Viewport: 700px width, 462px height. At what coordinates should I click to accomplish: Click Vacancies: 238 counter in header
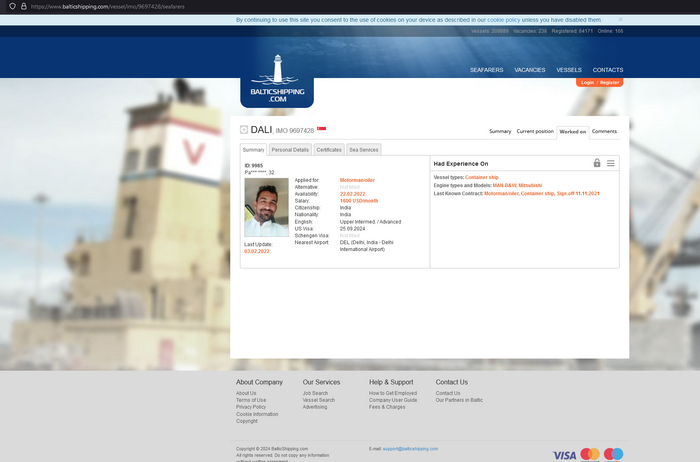click(x=530, y=31)
